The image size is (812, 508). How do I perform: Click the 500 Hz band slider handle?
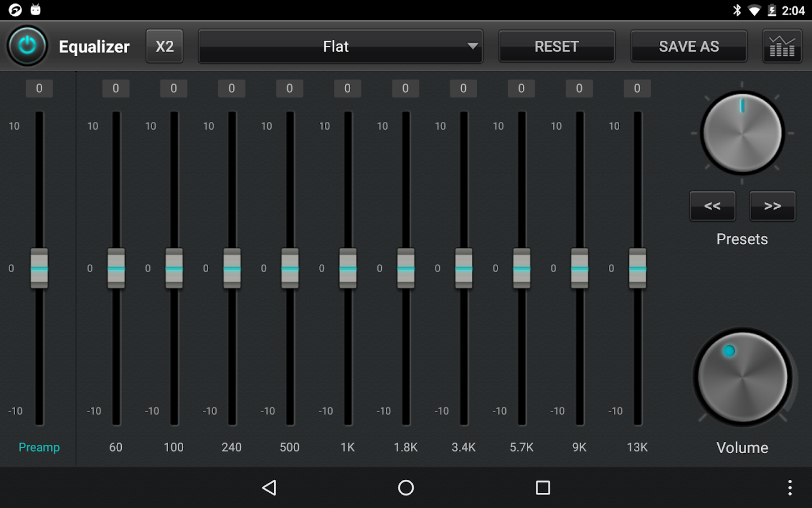290,268
